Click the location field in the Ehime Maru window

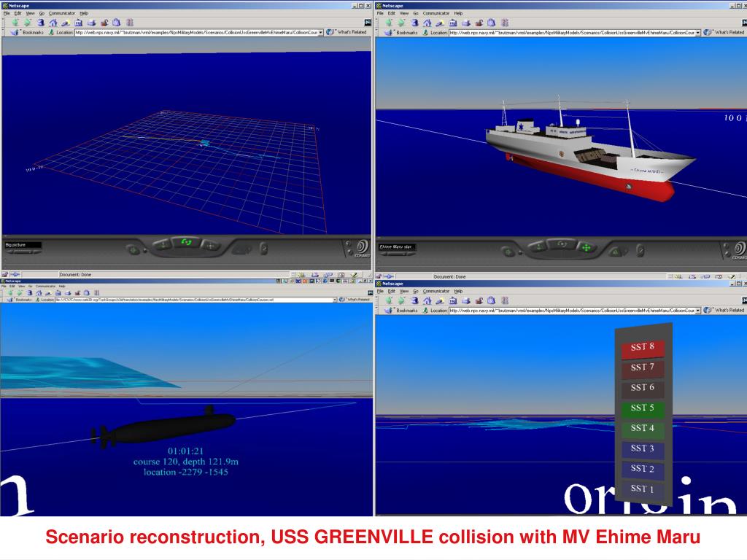click(x=572, y=32)
